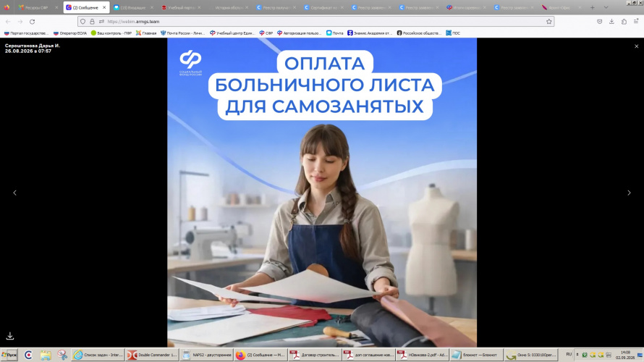Download the viewed image with the download icon
The height and width of the screenshot is (362, 644).
point(10,336)
